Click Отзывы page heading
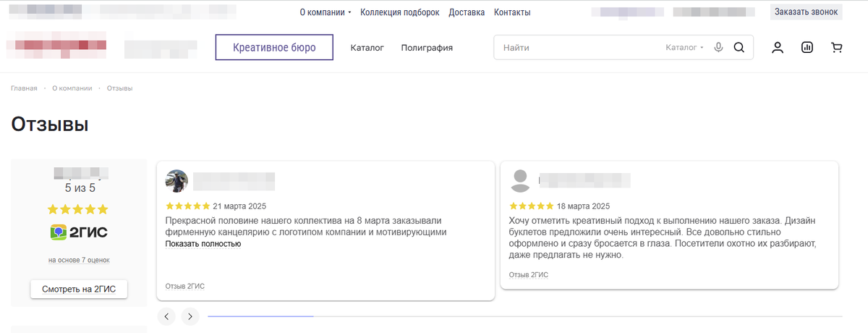This screenshot has height=333, width=868. (50, 125)
